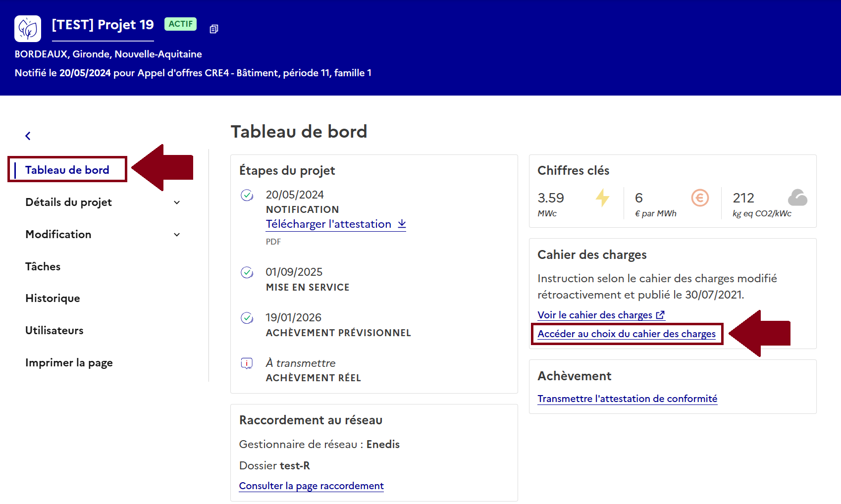Screen dimensions: 841x504
Task: Click the download arrow icon beside attestation link
Action: (402, 224)
